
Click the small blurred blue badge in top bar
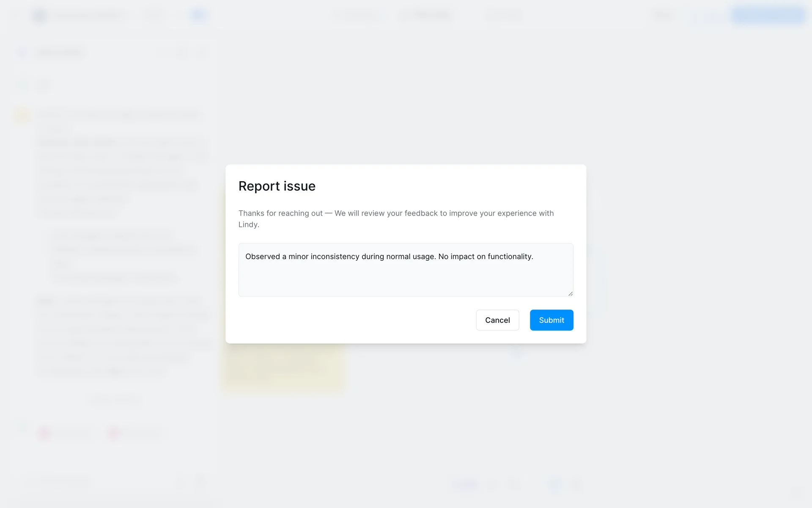(x=198, y=16)
